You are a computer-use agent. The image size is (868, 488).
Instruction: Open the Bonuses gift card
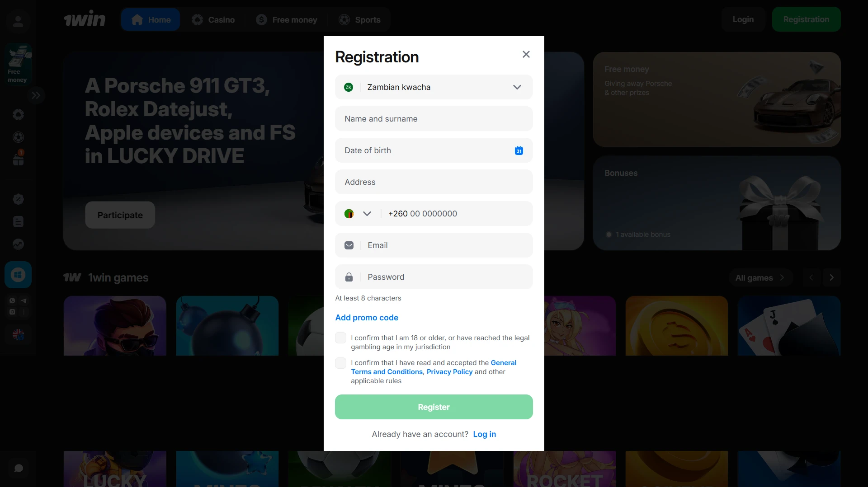717,203
